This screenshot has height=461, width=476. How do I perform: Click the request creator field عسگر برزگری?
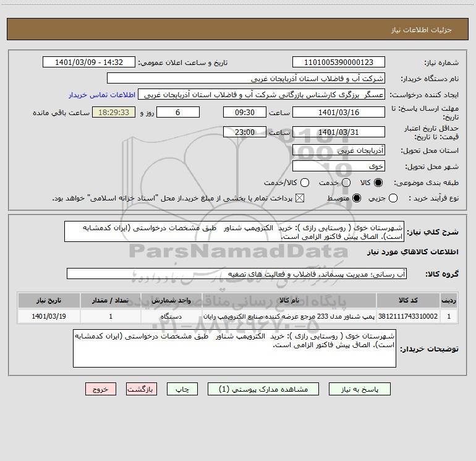pyautogui.click(x=261, y=94)
